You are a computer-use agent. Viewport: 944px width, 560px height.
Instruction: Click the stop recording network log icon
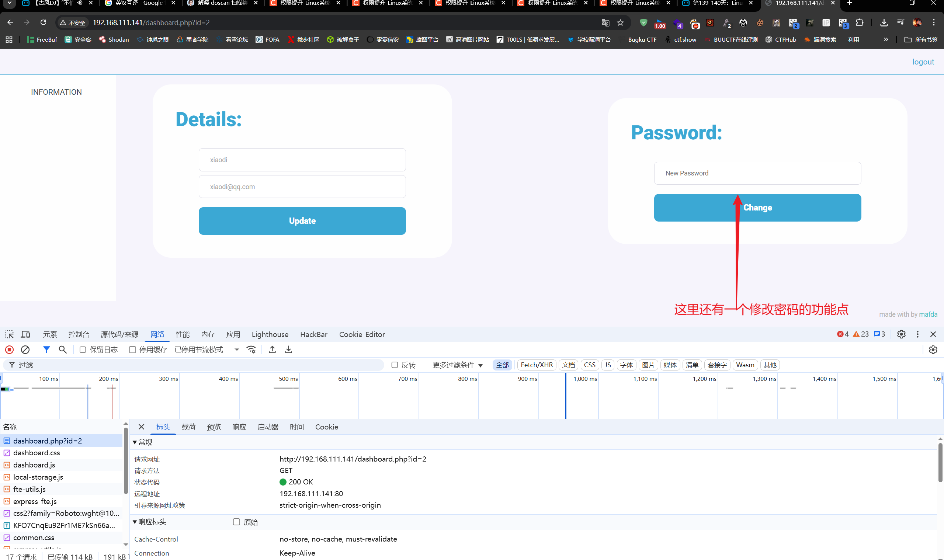[10, 350]
